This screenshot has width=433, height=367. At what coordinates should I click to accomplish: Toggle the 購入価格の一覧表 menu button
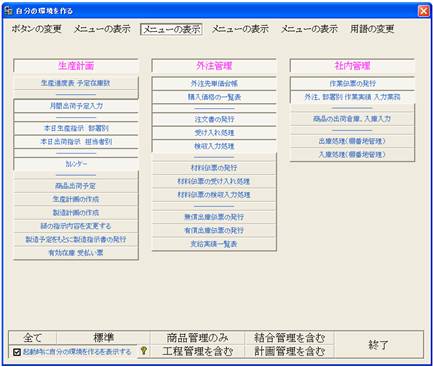click(214, 97)
